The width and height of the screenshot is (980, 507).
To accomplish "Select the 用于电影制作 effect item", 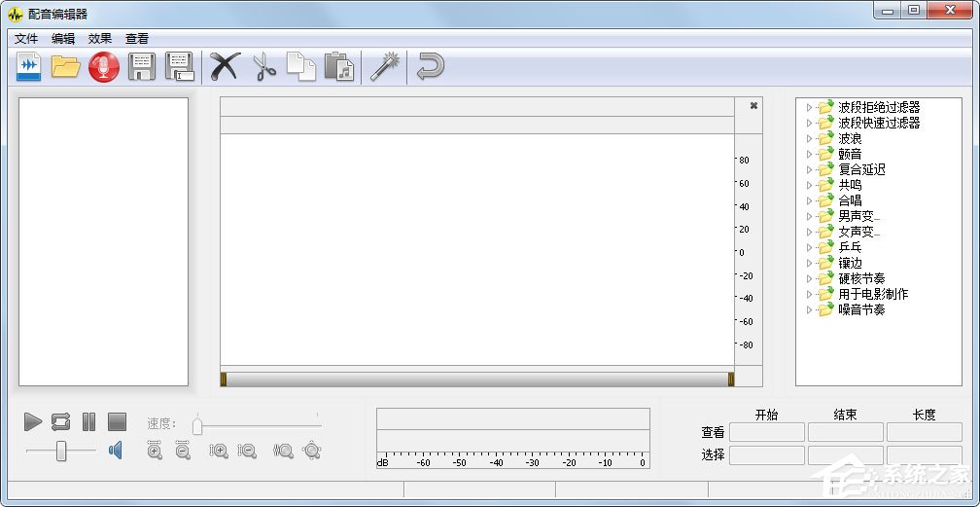I will click(x=872, y=294).
